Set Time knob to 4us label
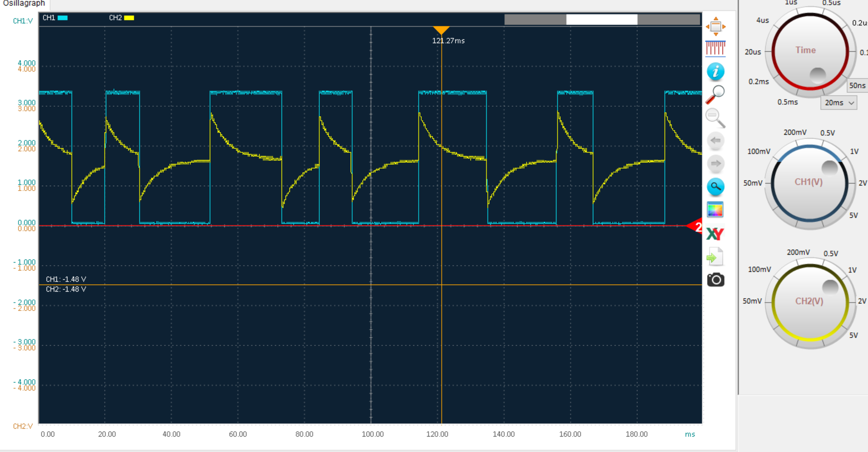The height and width of the screenshot is (452, 868). pos(762,20)
